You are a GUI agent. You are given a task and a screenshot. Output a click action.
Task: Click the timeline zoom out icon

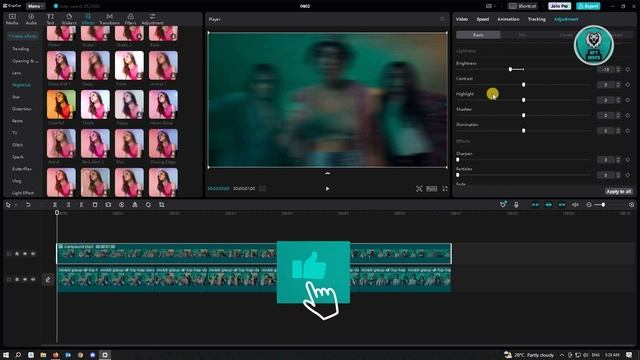[x=589, y=204]
